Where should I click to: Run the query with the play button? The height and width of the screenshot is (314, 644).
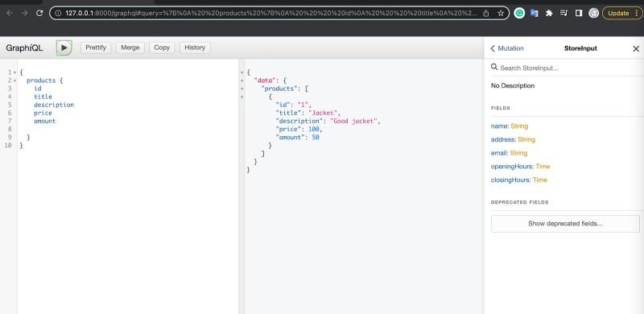(64, 48)
